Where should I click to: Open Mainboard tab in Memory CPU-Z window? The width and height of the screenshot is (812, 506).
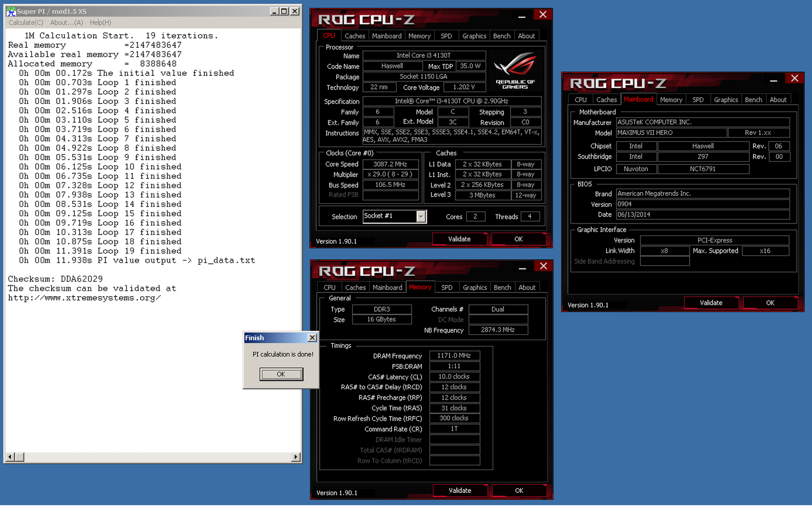click(x=387, y=288)
